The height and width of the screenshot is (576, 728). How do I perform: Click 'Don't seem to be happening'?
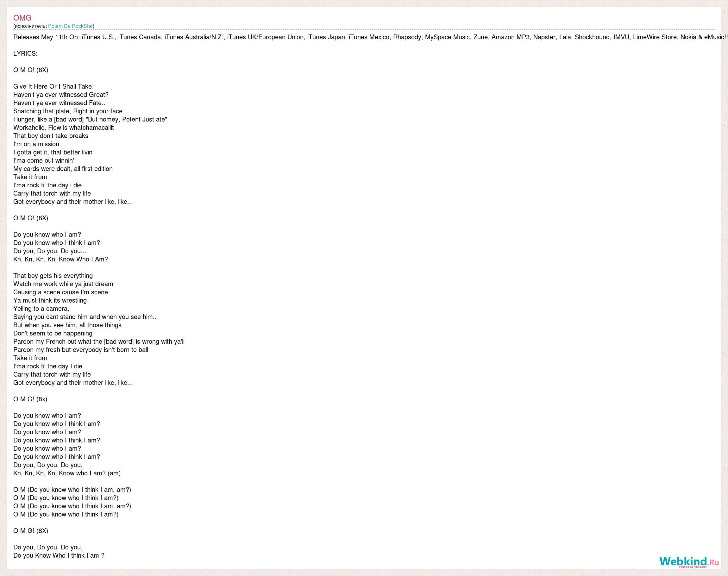pos(53,333)
